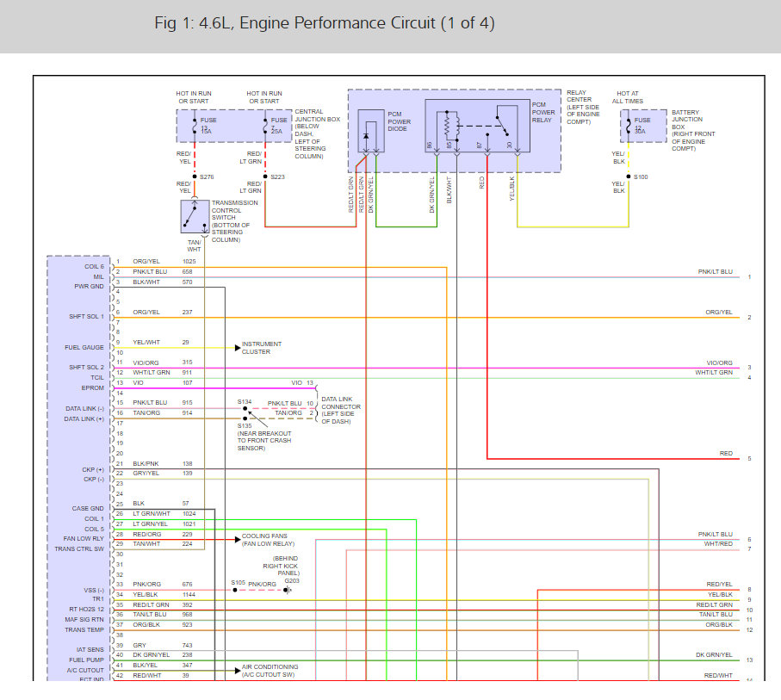Click the 'AIR CONDITIONING (A/C CUTOUT SW)' label
The height and width of the screenshot is (700, 781).
[x=270, y=671]
